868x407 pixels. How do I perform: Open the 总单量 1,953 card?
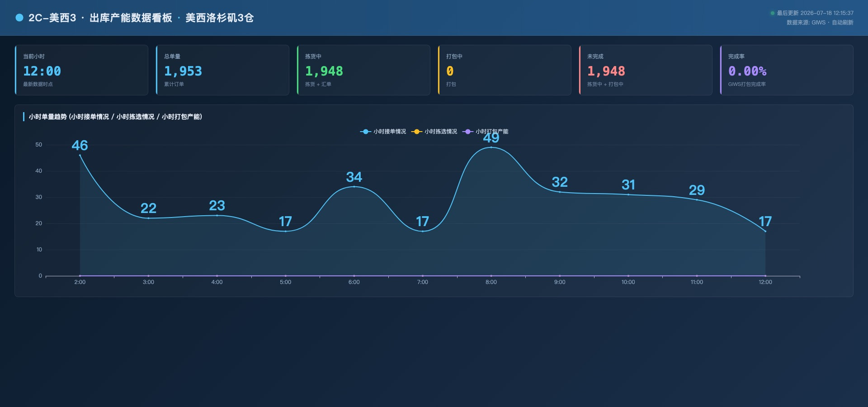pos(222,70)
